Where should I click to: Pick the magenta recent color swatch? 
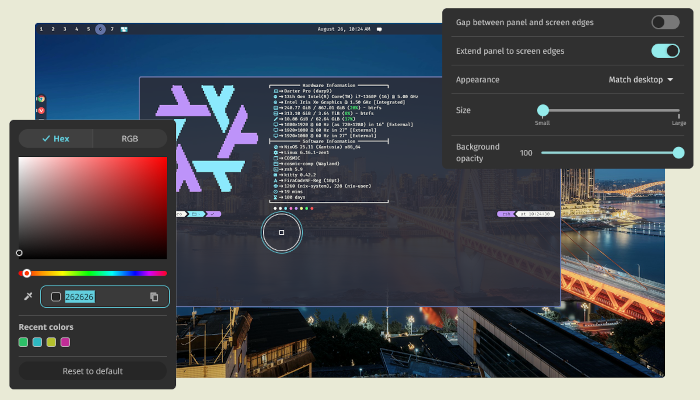coord(65,342)
